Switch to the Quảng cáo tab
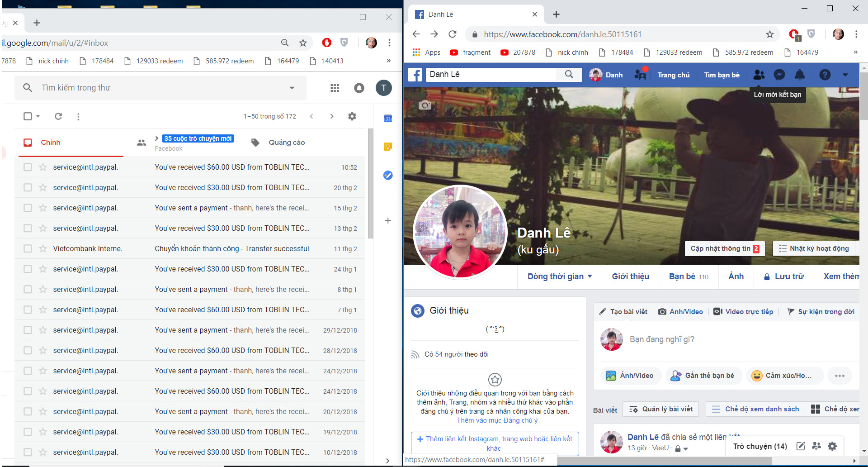The height and width of the screenshot is (467, 868). [286, 143]
